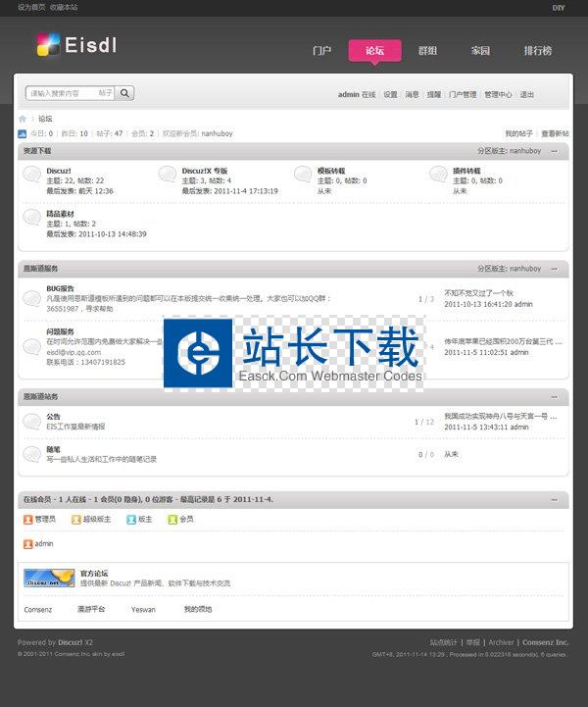This screenshot has width=588, height=707.
Task: Click the Discuz!X 专版 forum bubble icon
Action: [168, 174]
